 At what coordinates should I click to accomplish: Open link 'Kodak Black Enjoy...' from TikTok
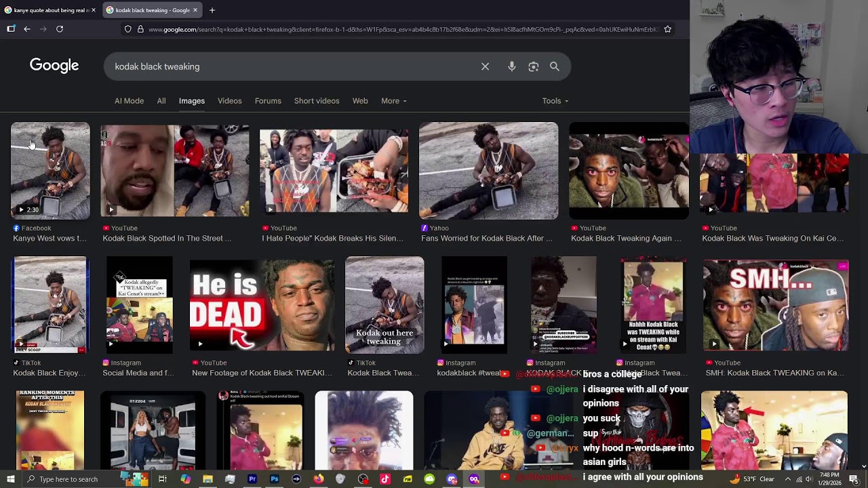(50, 373)
